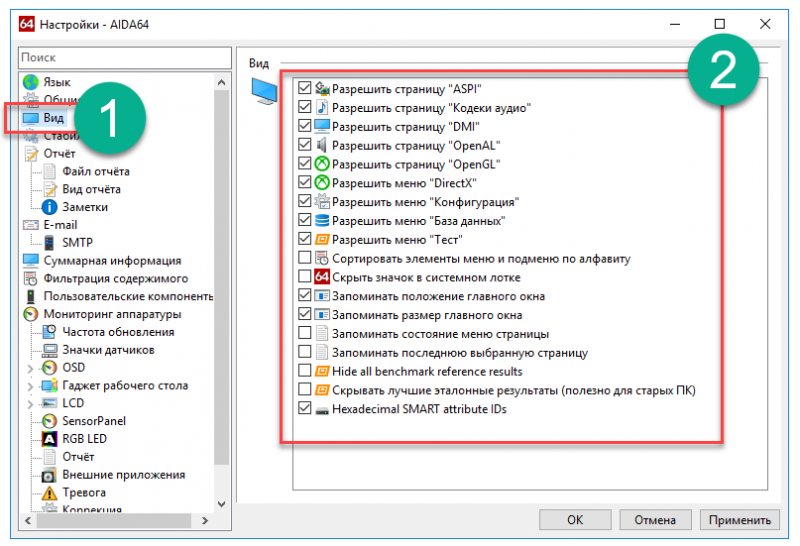Click the blue info icon beside Заметки
Viewport: 800px width, 546px height.
tap(49, 207)
